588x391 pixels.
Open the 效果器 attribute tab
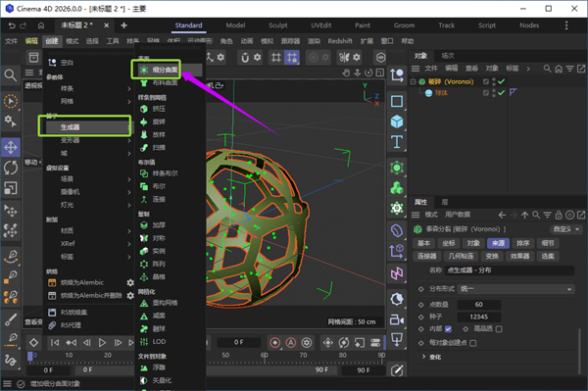coord(519,256)
